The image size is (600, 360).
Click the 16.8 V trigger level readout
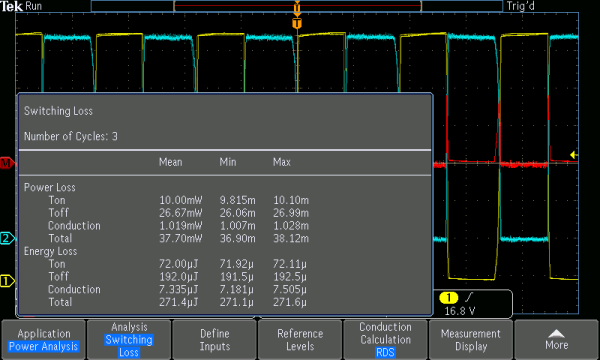(x=460, y=311)
